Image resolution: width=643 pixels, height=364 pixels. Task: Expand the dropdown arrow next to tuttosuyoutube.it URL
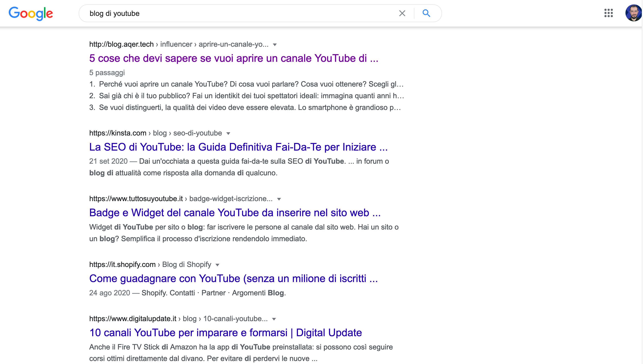(279, 199)
